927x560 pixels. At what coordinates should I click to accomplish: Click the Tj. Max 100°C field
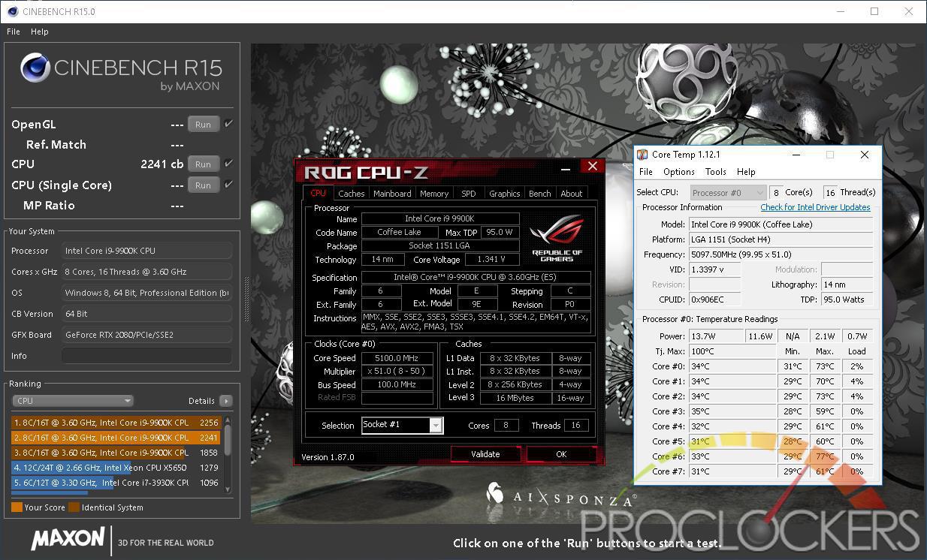coord(732,351)
